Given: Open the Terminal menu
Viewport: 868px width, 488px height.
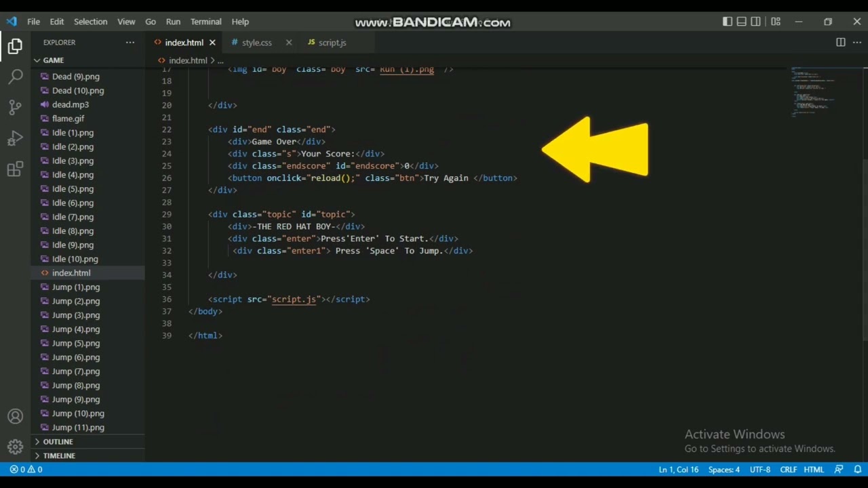Looking at the screenshot, I should pos(205,21).
